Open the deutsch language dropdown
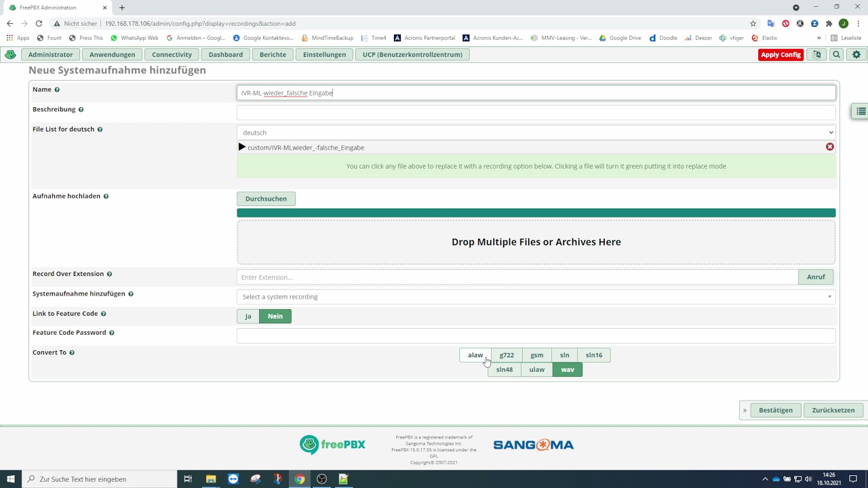This screenshot has height=488, width=868. pyautogui.click(x=536, y=133)
